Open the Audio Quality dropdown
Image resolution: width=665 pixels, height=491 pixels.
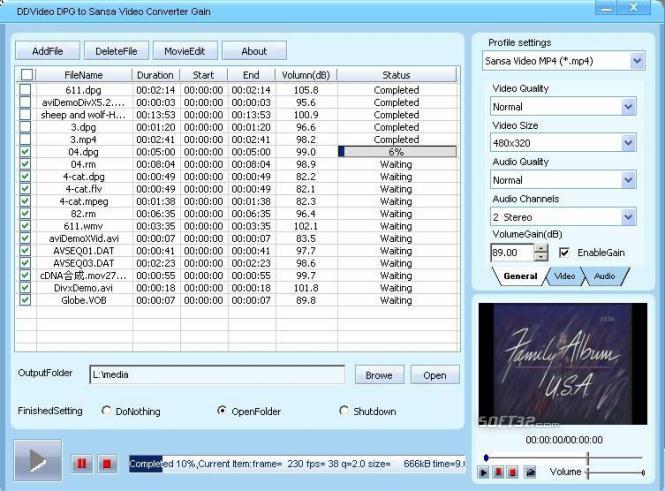[628, 180]
